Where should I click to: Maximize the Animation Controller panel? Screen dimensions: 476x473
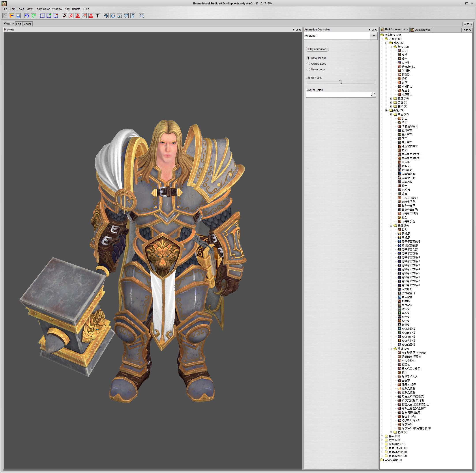(373, 30)
